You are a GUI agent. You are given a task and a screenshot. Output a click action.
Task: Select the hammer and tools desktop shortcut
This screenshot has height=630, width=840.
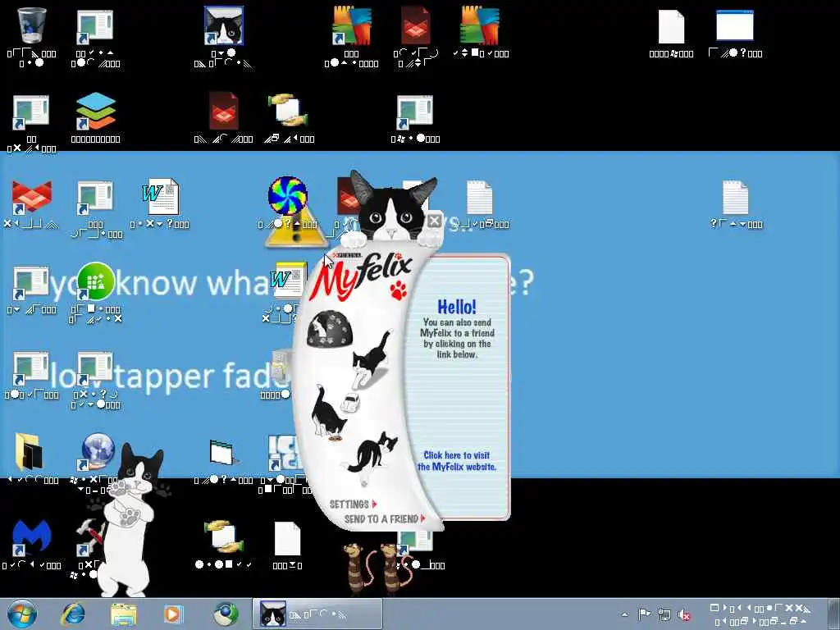point(91,537)
